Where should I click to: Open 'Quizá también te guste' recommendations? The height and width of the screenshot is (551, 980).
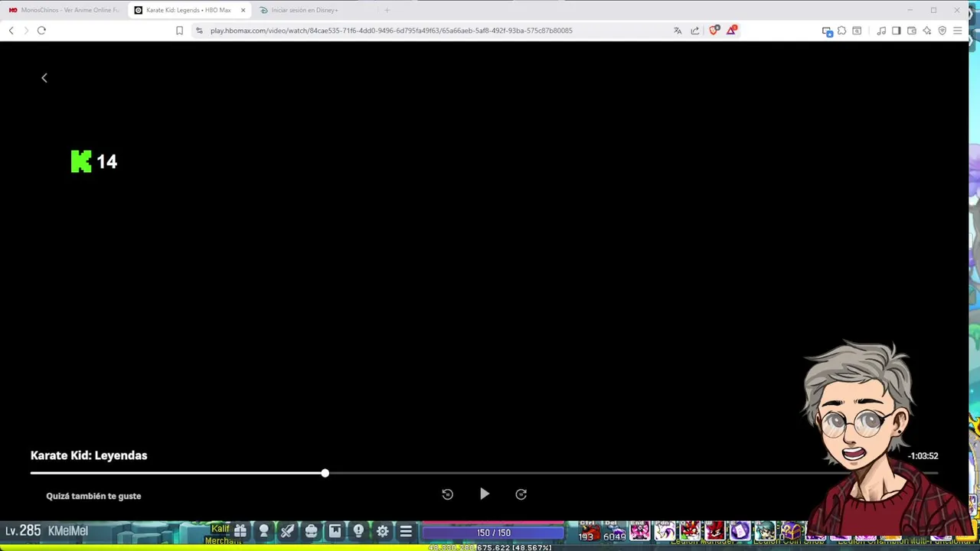click(x=93, y=496)
